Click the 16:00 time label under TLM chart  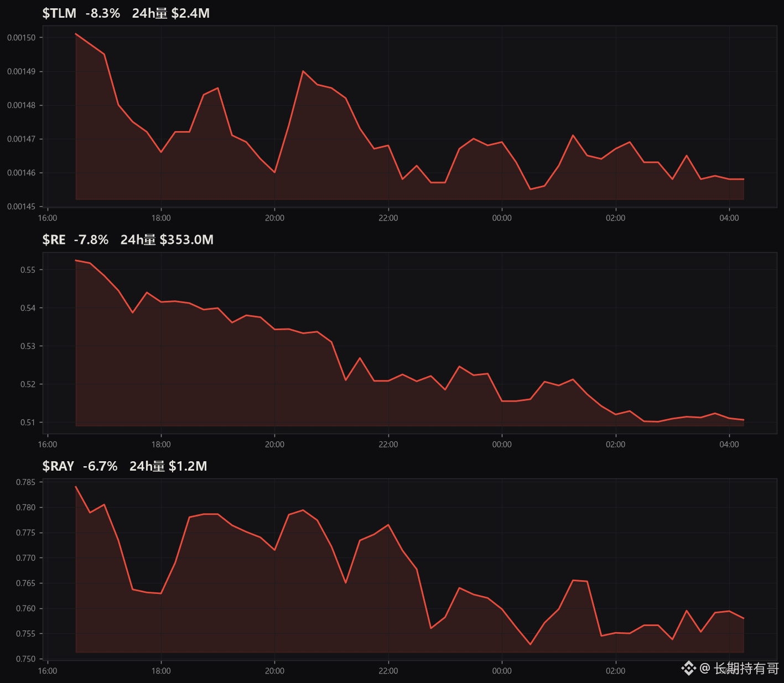coord(48,218)
